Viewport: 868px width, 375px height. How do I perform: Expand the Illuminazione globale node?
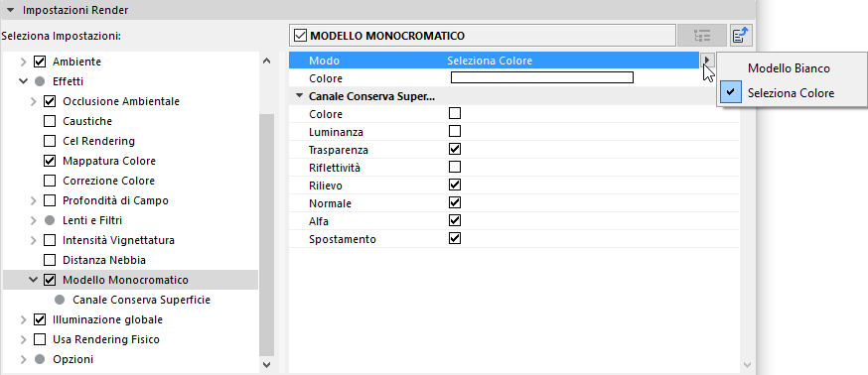[x=23, y=319]
